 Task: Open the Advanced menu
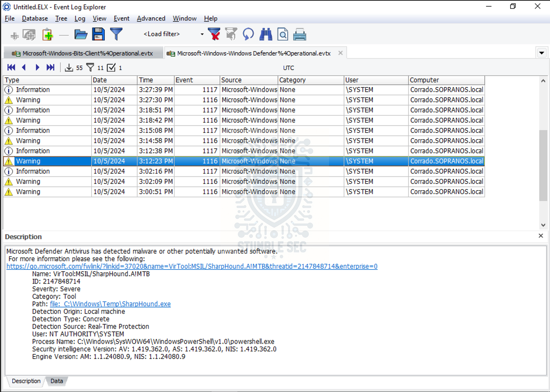tap(151, 18)
